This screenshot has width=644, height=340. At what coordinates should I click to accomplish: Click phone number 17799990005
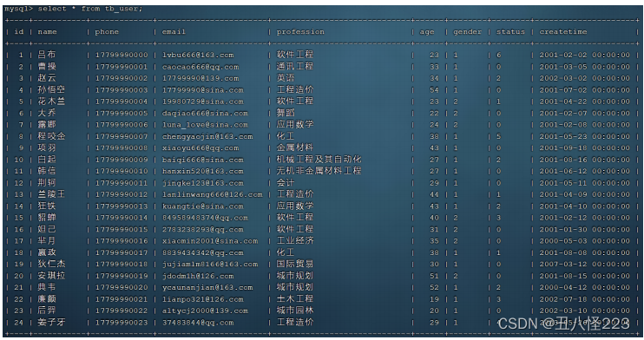pyautogui.click(x=122, y=113)
